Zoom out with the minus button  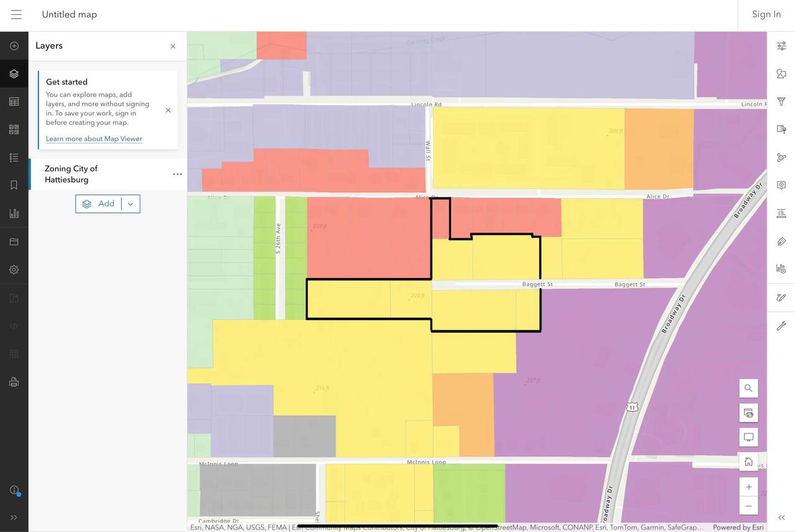pyautogui.click(x=748, y=506)
